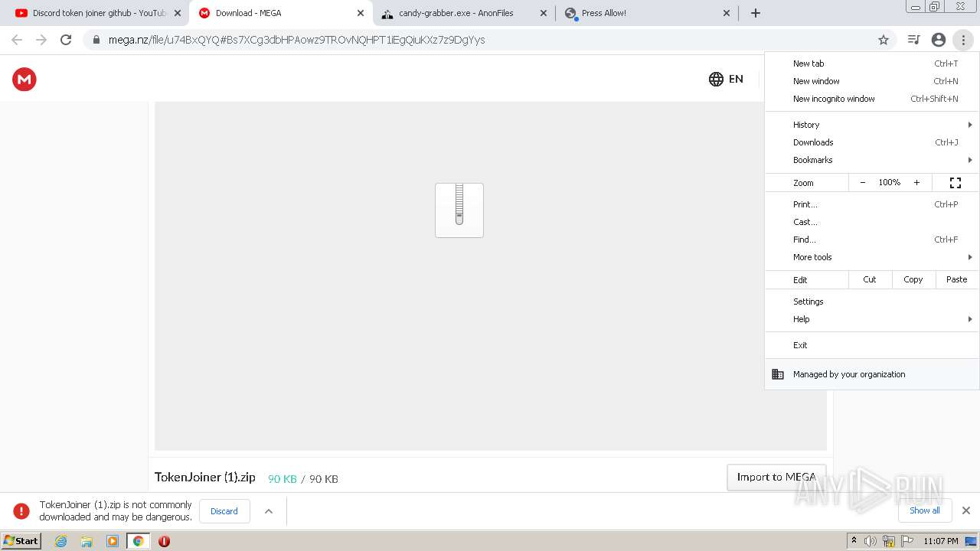Close the Download - MEGA tab
The width and height of the screenshot is (980, 551).
361,13
